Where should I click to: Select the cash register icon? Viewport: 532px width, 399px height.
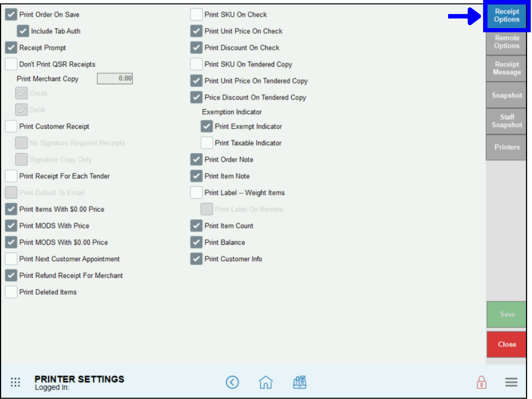click(x=299, y=382)
